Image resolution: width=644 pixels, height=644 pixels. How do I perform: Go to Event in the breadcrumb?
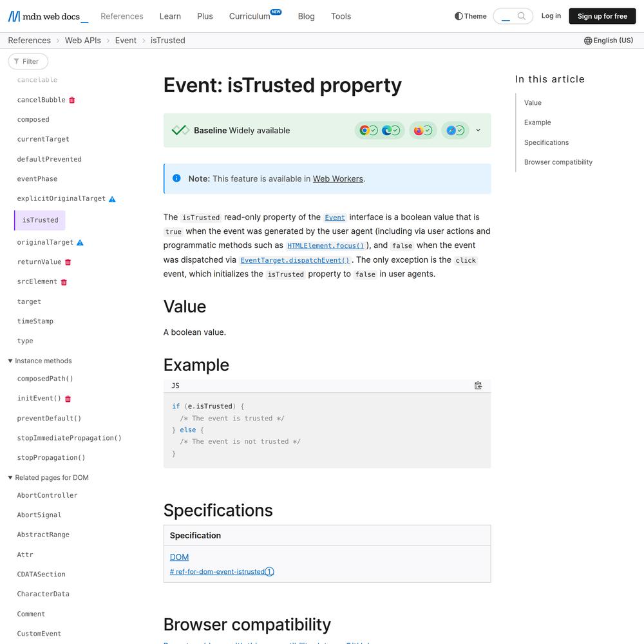(126, 41)
